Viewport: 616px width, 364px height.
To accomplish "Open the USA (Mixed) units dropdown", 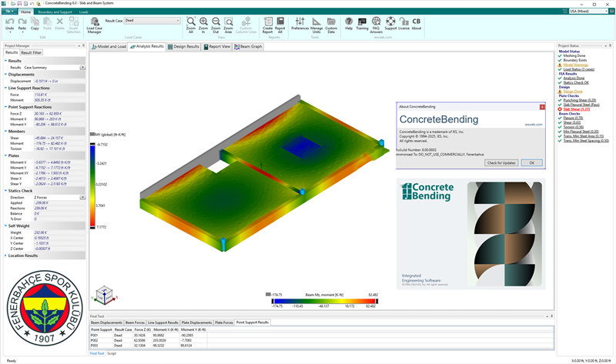I will coord(588,11).
